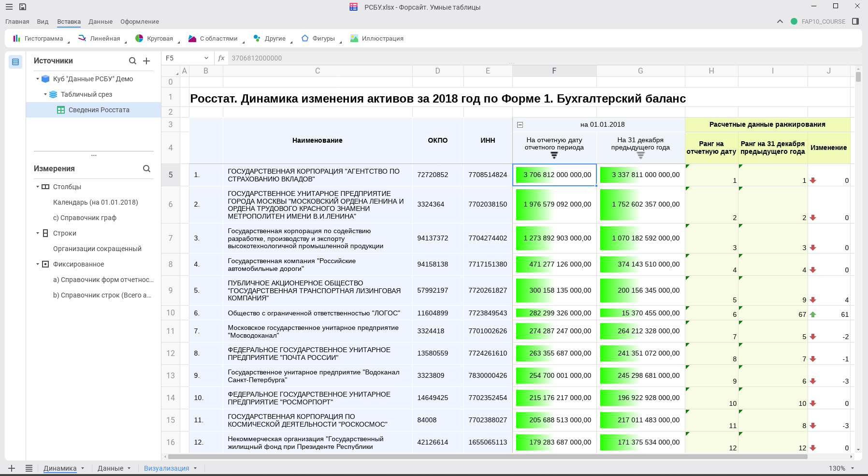The width and height of the screenshot is (868, 476).
Task: Collapse the Столбцы dimension group
Action: coord(38,187)
